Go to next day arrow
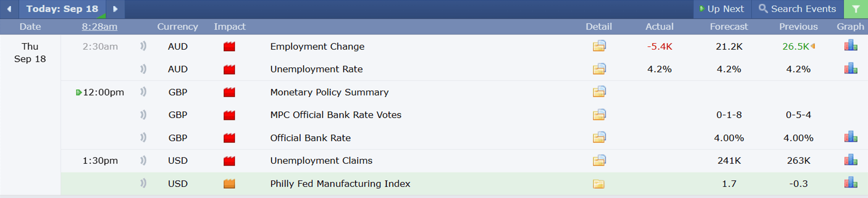 115,9
